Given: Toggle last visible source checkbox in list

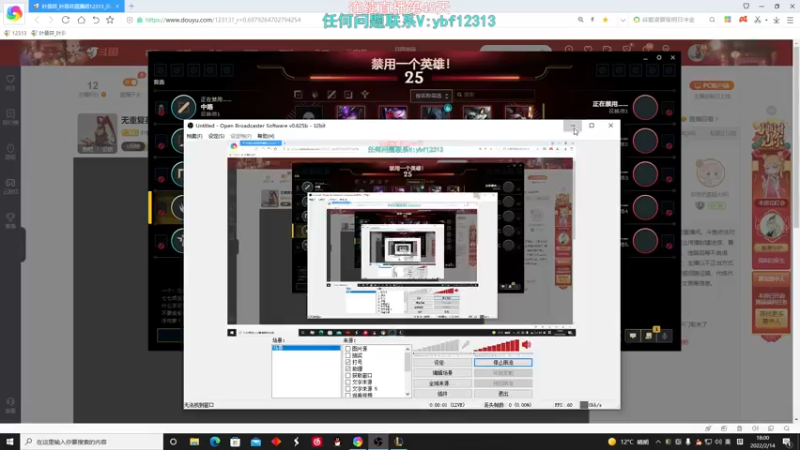Looking at the screenshot, I should (348, 395).
